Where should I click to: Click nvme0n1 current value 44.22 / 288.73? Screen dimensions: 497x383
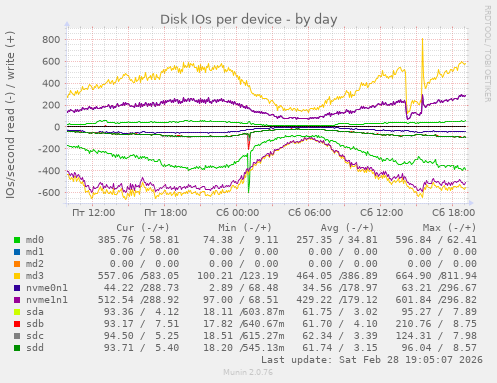(141, 288)
